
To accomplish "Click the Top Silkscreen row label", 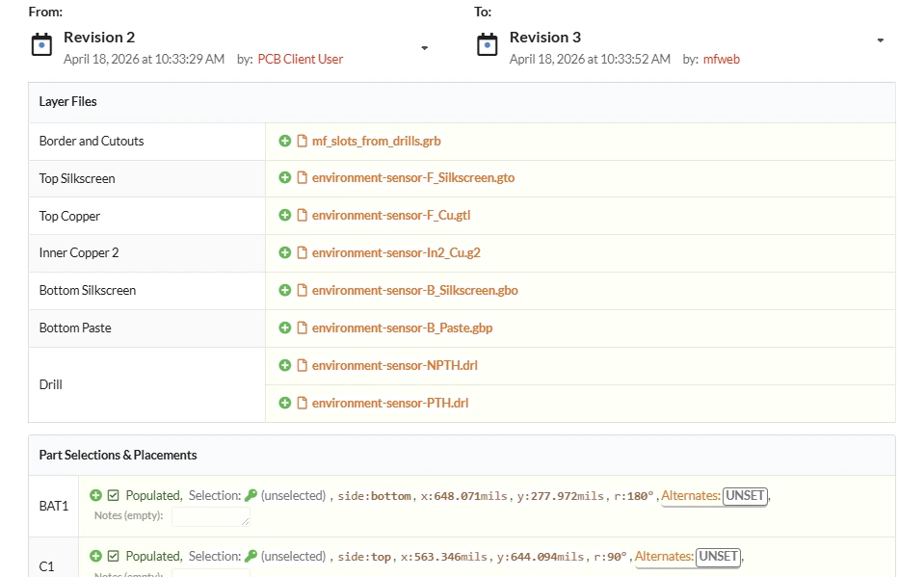I will (x=77, y=178).
